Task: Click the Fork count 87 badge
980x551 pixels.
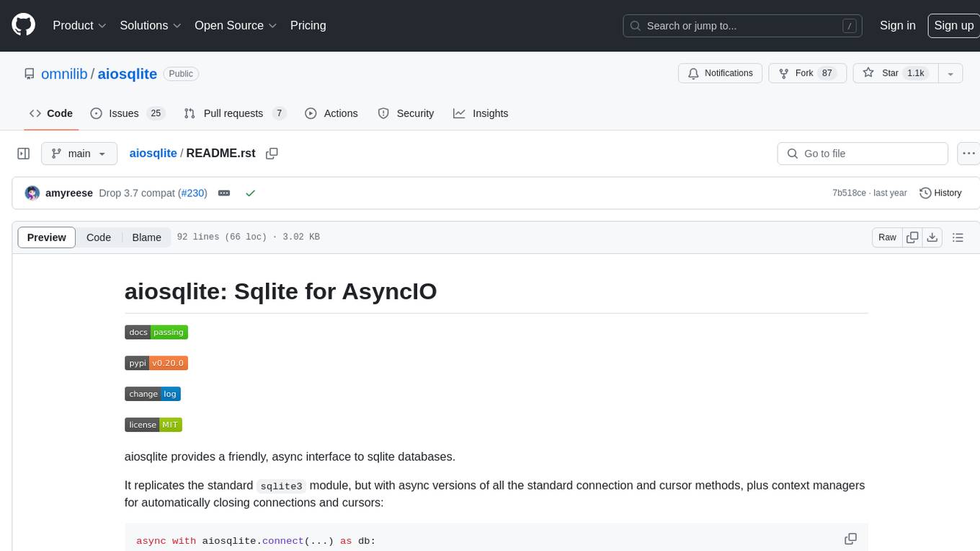Action: coord(827,74)
